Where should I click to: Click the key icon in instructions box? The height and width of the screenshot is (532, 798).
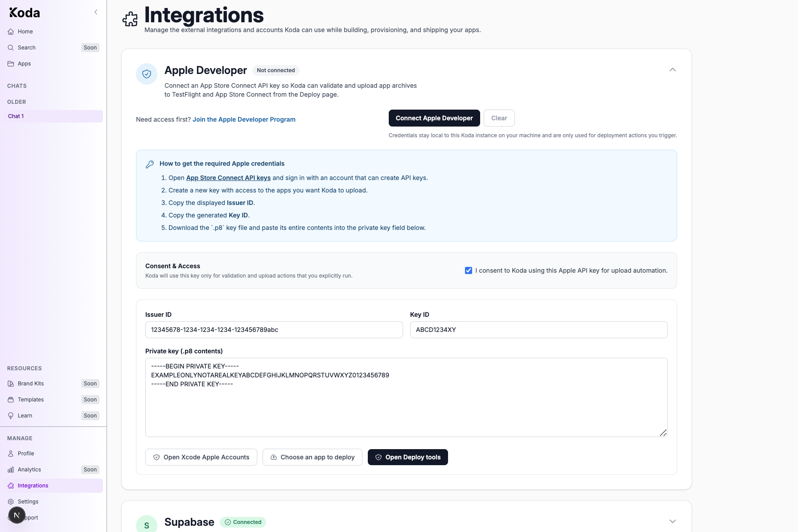pos(150,164)
